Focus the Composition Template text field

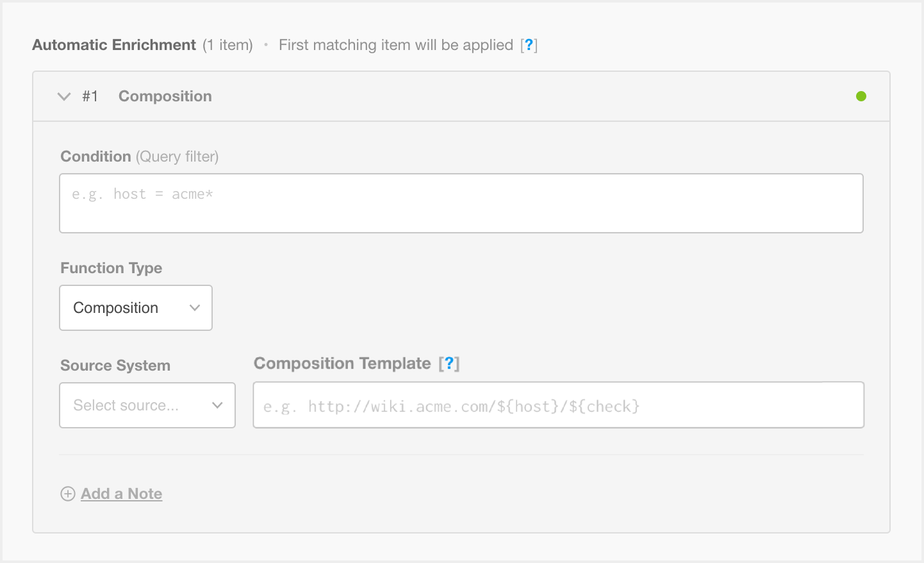(x=558, y=405)
